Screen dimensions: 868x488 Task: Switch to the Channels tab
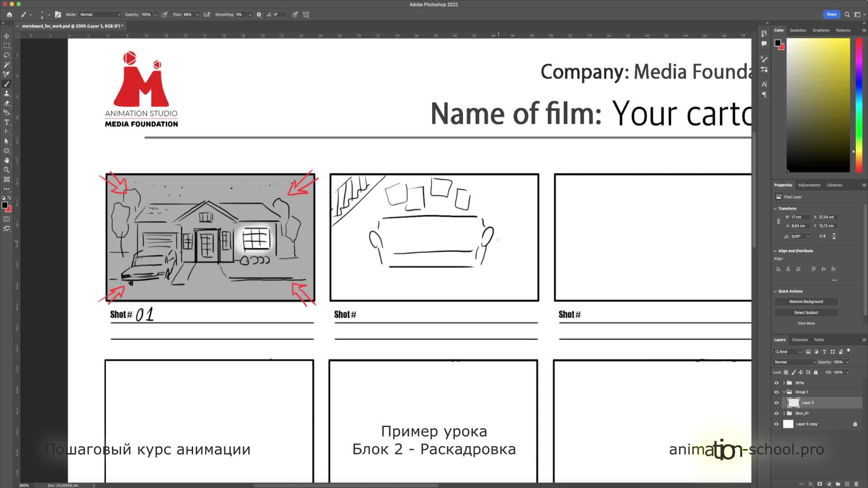800,340
